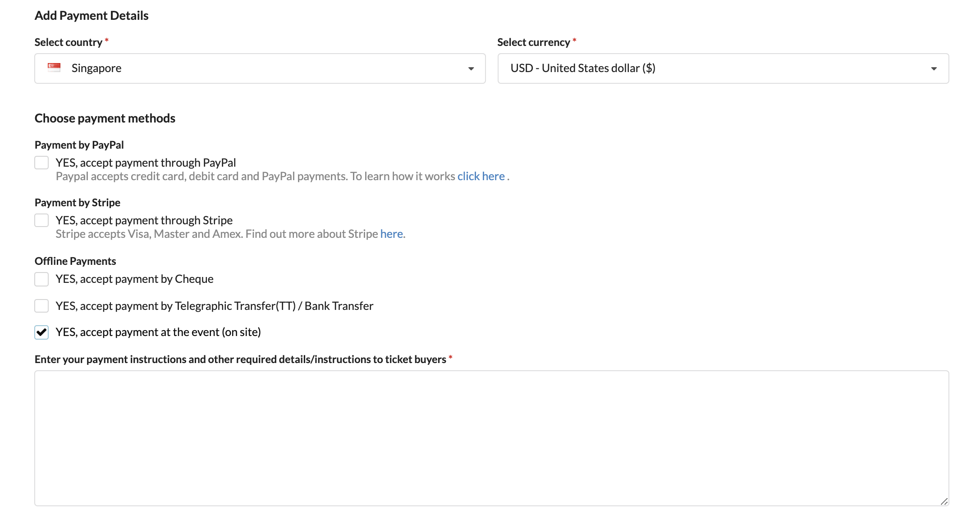Viewport: 980px width, 527px height.
Task: Click the 'Select currency' field label
Action: [534, 42]
